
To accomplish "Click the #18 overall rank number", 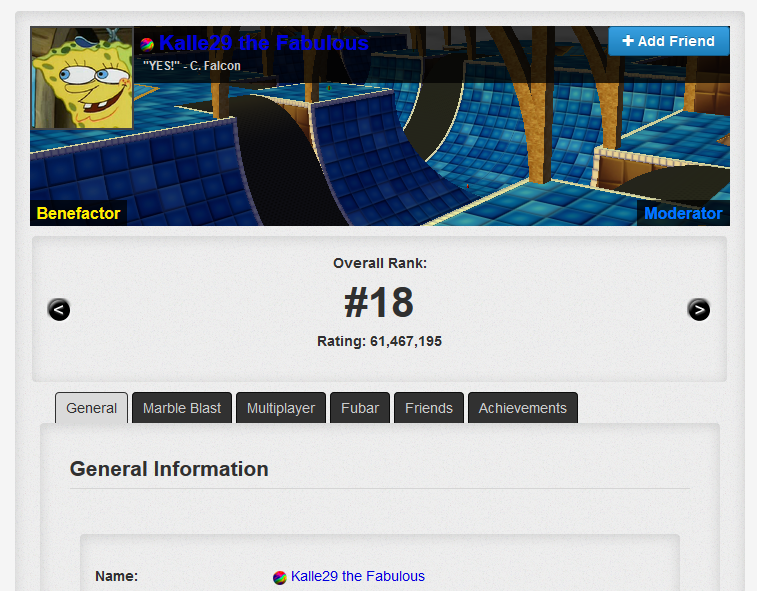I will tap(379, 303).
